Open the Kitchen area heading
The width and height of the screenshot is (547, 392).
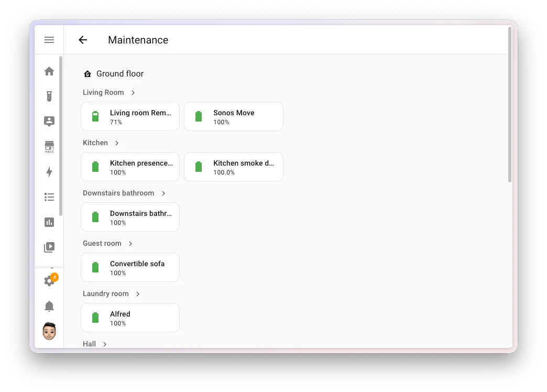[95, 143]
